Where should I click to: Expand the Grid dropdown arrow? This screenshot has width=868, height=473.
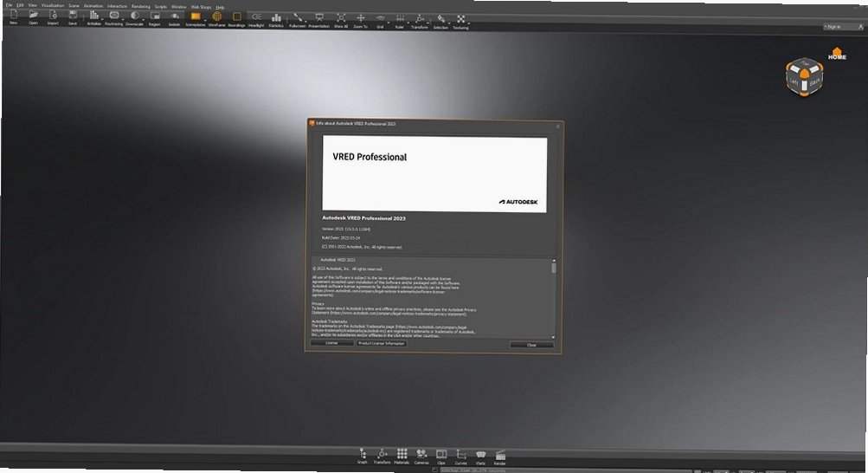tap(388, 23)
